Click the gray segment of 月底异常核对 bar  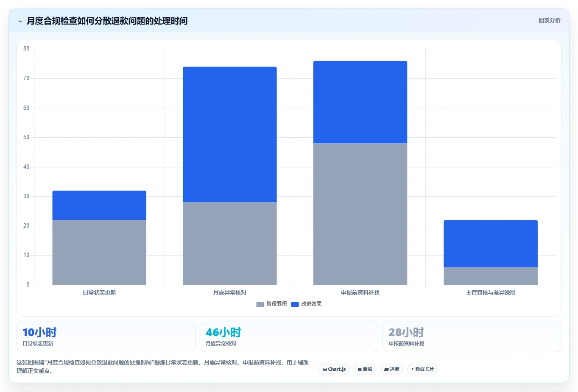230,243
